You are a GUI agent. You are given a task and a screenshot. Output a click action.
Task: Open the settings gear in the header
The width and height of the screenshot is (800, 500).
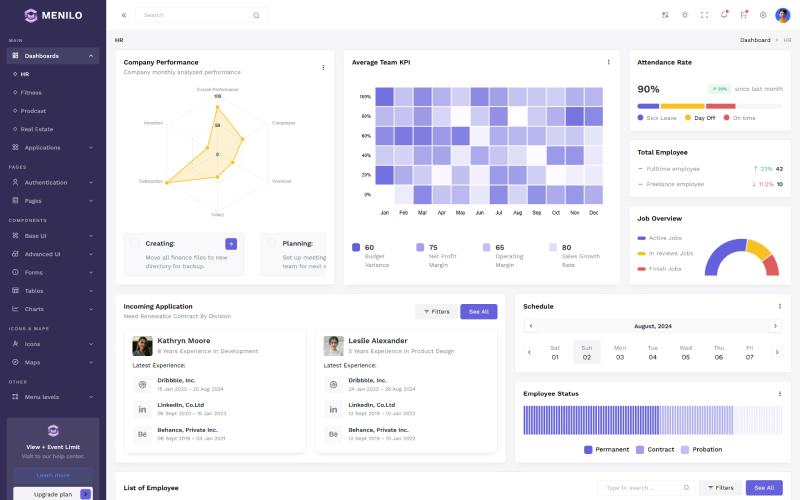(763, 15)
